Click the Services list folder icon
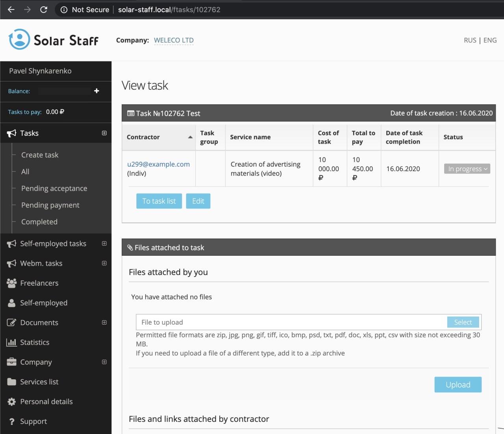504x434 pixels. tap(11, 382)
